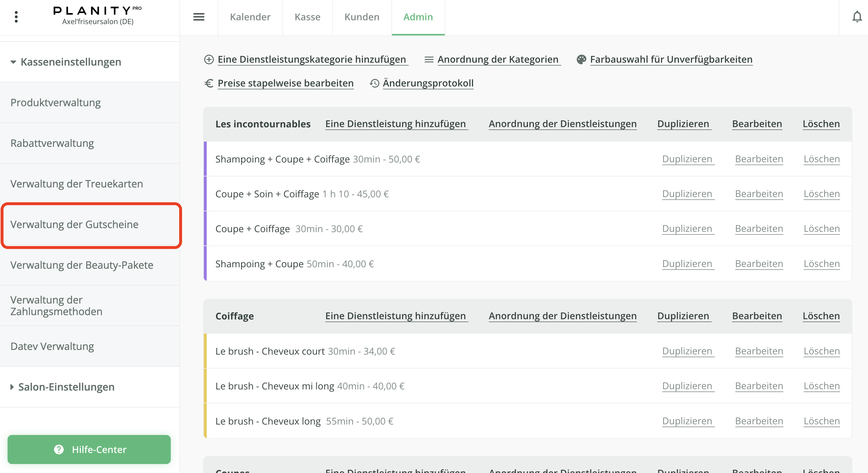Delete Le brush - Cheveux mi long

pos(822,386)
